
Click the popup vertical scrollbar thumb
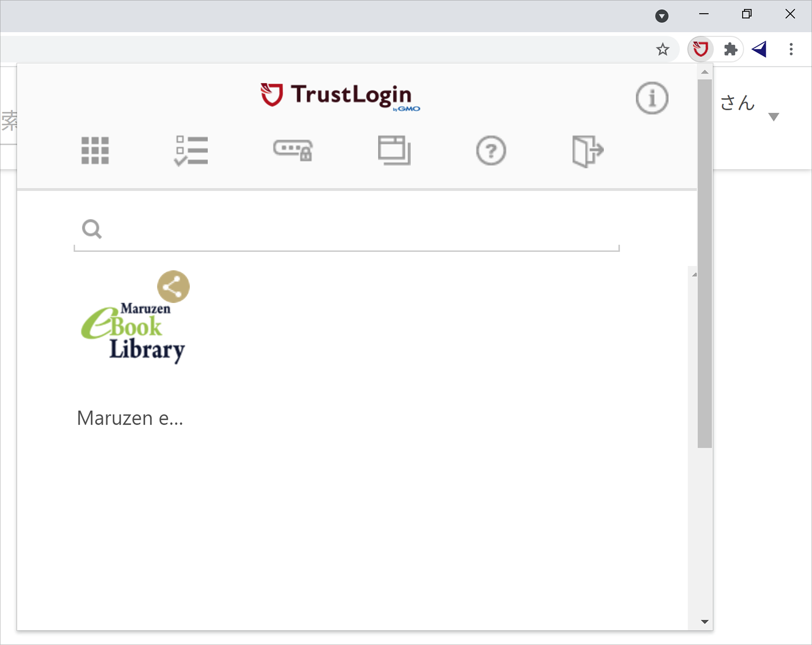pos(704,264)
